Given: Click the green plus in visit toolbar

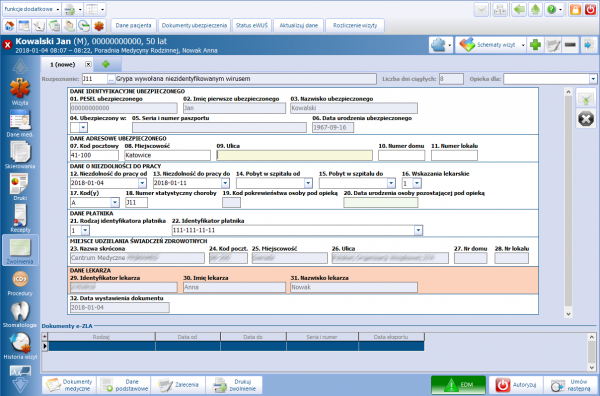Looking at the screenshot, I should (x=535, y=45).
